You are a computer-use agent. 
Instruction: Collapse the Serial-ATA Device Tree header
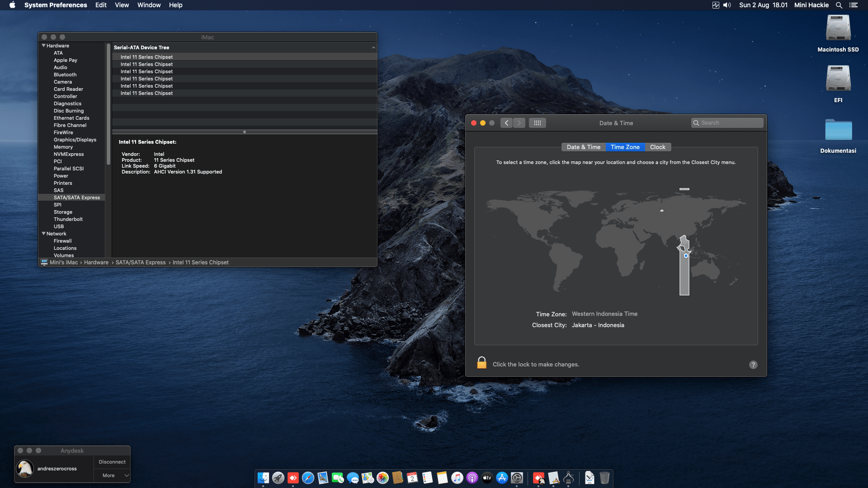(373, 47)
